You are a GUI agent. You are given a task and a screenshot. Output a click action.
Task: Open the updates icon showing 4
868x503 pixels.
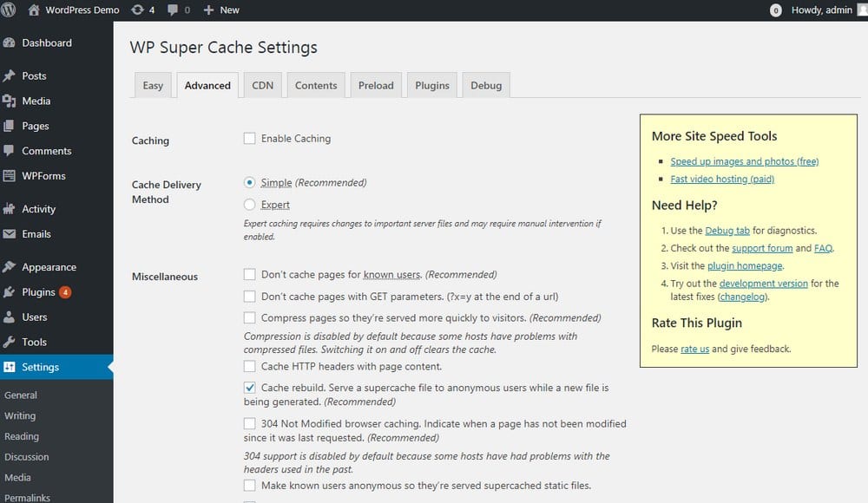pos(137,10)
